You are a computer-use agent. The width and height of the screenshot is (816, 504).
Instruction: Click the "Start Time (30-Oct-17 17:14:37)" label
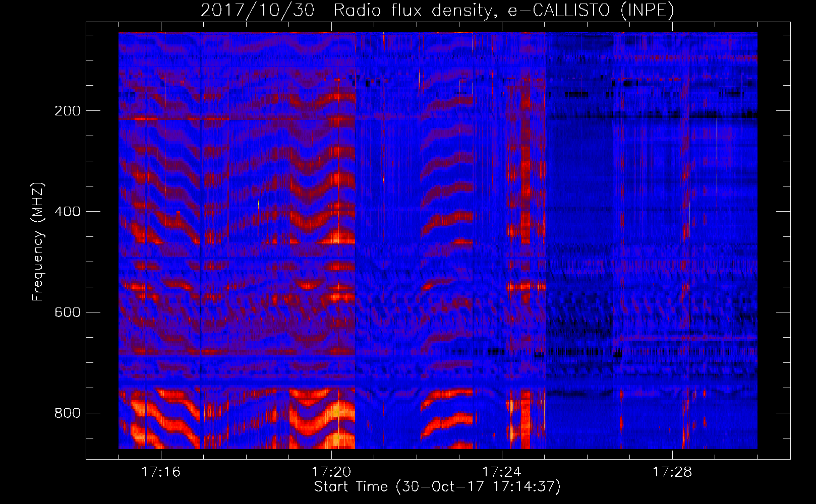[437, 487]
